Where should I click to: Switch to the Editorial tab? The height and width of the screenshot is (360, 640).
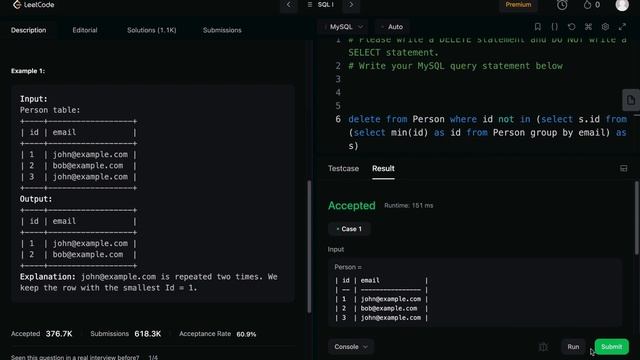[x=85, y=30]
